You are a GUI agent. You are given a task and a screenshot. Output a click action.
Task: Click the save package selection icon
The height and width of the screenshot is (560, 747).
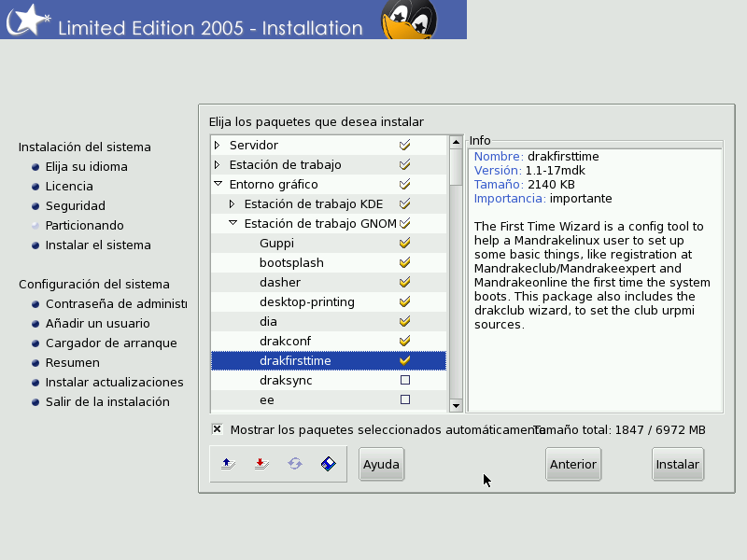[261, 464]
